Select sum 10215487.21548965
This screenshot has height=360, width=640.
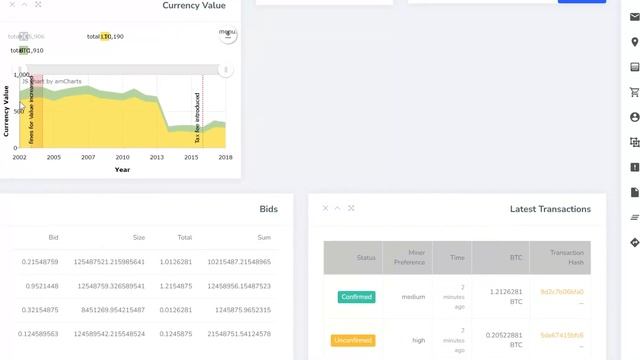239,262
